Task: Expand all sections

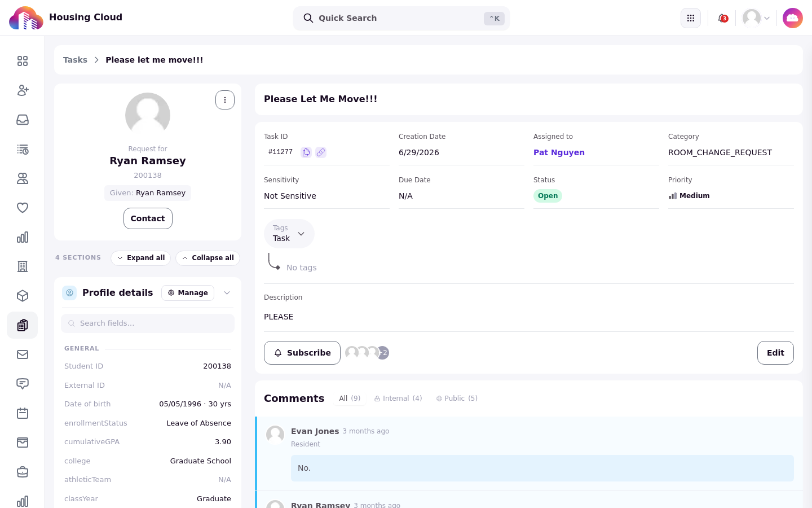Action: tap(141, 258)
